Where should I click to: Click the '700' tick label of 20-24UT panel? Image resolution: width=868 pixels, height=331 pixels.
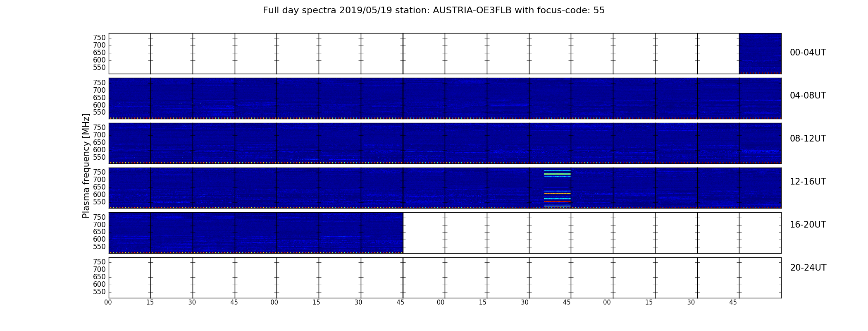coord(99,269)
